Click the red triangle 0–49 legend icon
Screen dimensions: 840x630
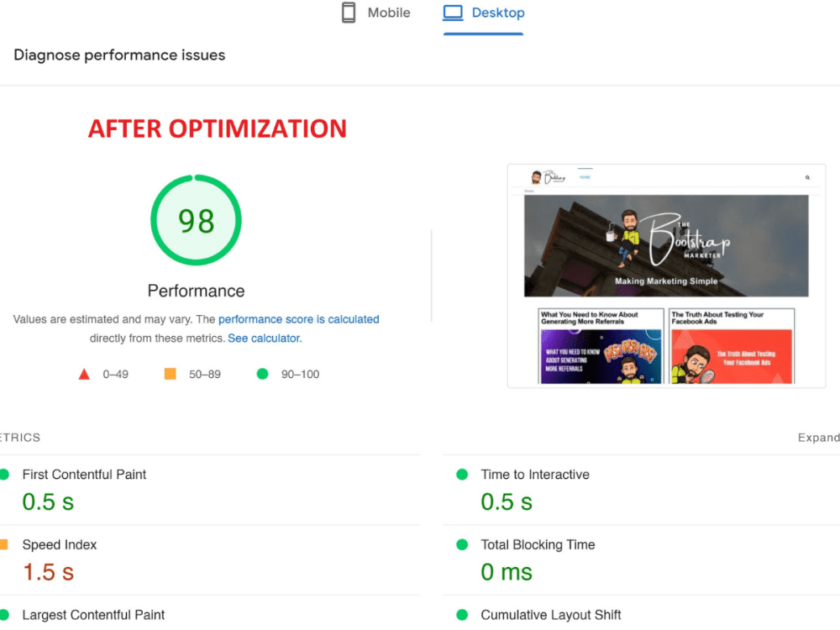click(x=84, y=374)
